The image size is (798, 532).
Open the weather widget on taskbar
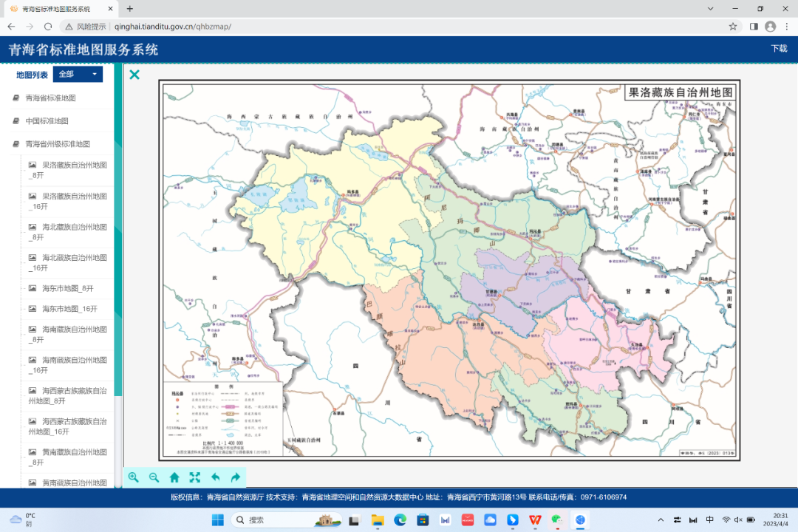[23, 519]
